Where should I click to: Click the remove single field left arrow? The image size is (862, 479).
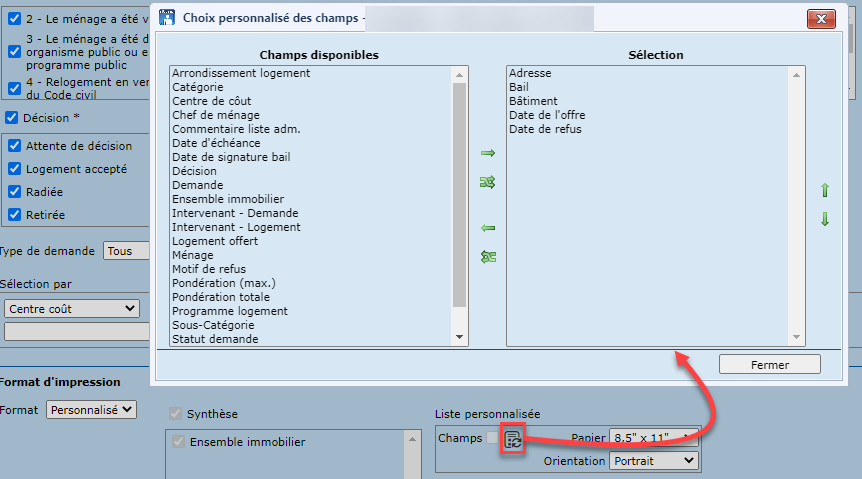488,228
